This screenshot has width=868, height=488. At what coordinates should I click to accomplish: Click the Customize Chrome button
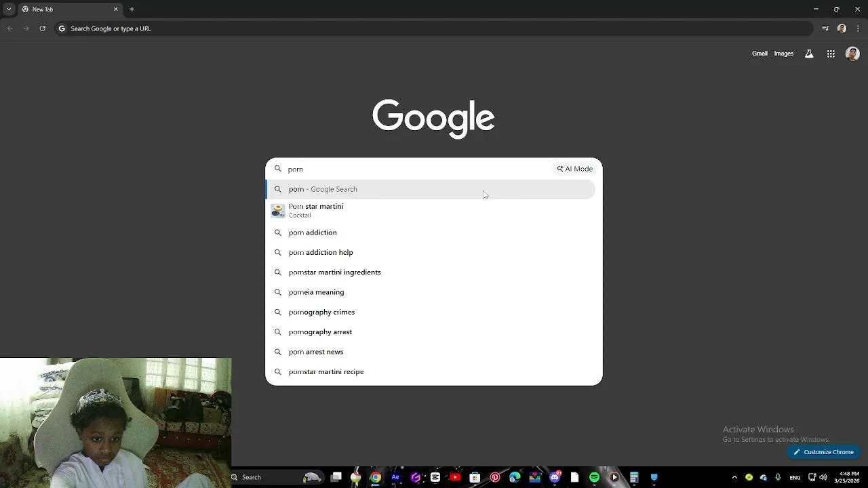[823, 452]
